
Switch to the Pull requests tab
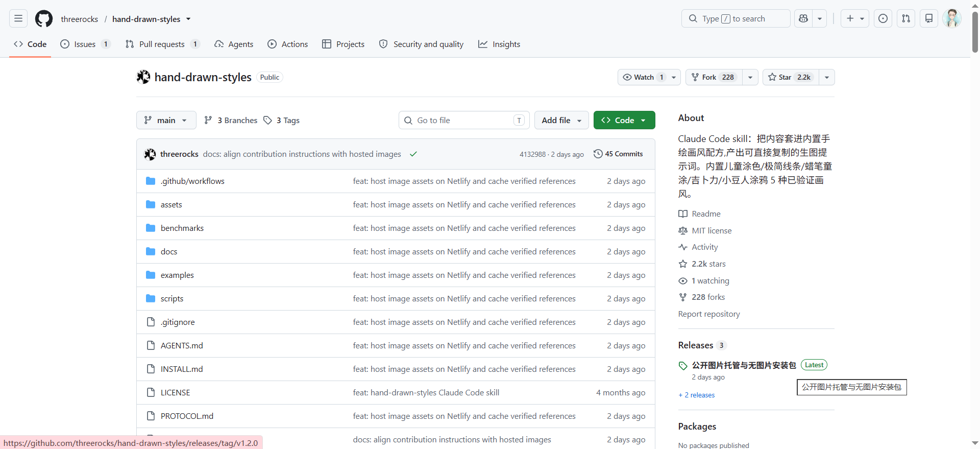pyautogui.click(x=162, y=44)
